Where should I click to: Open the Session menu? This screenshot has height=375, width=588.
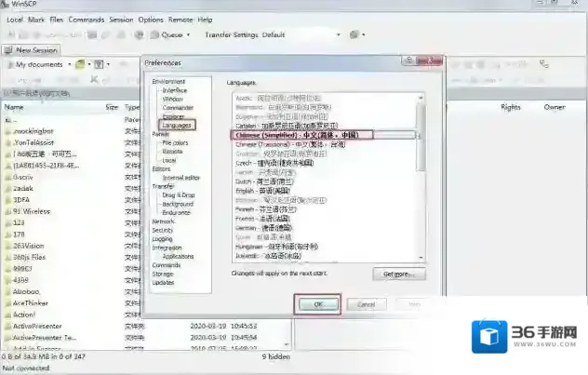pos(120,19)
